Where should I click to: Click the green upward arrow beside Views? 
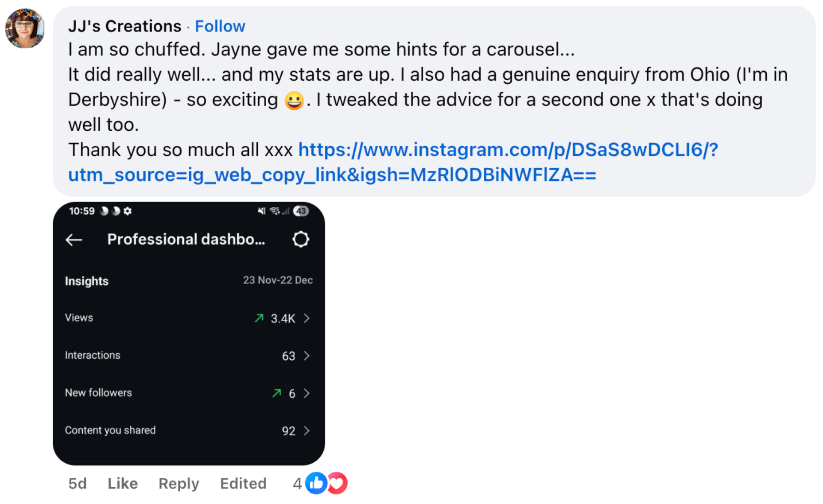pos(259,318)
